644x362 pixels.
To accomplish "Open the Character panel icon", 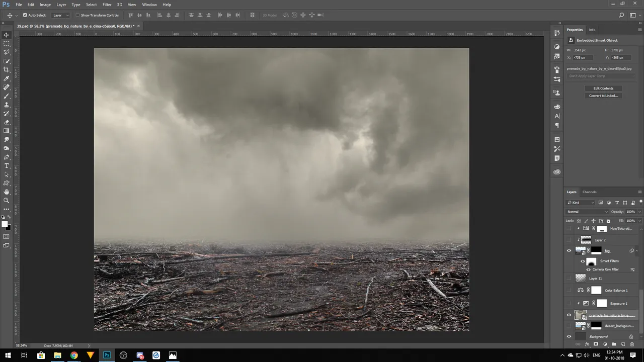I will (x=557, y=116).
